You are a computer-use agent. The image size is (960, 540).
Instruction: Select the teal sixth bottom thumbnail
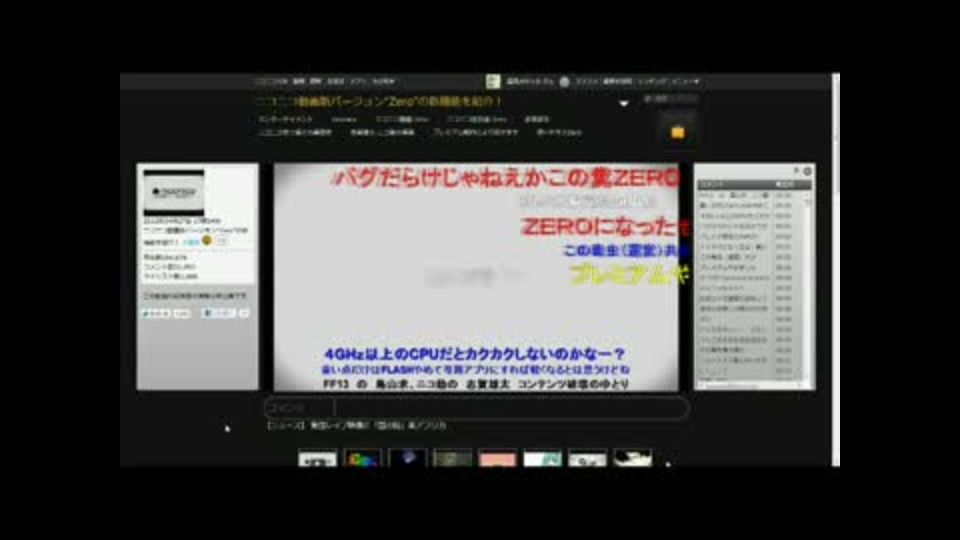tap(542, 458)
